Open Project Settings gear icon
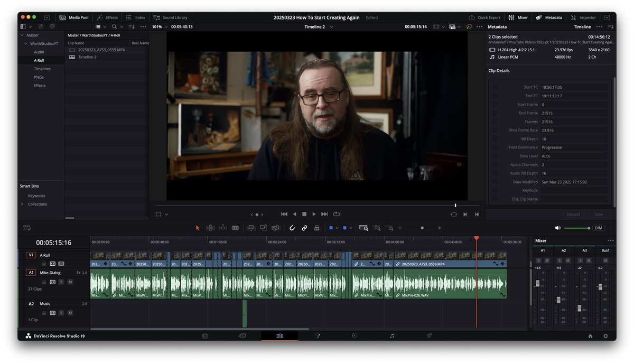Screen dimensions: 634x364 605,335
